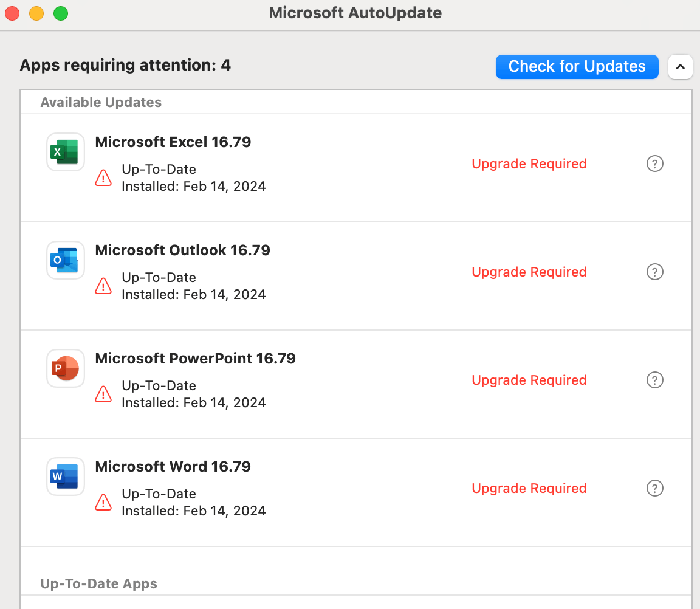Click the Microsoft Word app icon
The image size is (700, 609).
(66, 477)
